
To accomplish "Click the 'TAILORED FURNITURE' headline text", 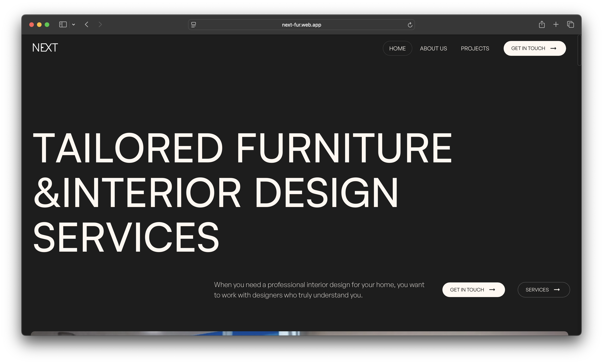I will 242,148.
